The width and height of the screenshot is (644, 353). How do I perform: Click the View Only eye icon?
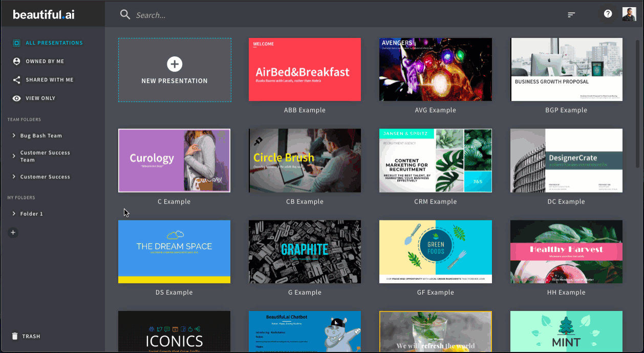[x=16, y=98]
